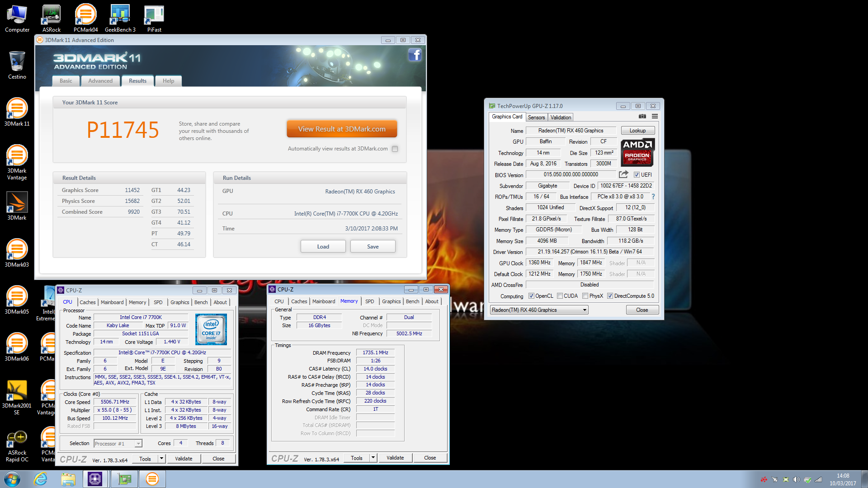Viewport: 868px width, 488px height.
Task: Switch to 3DMark 11 in the taskbar
Action: pos(152,479)
